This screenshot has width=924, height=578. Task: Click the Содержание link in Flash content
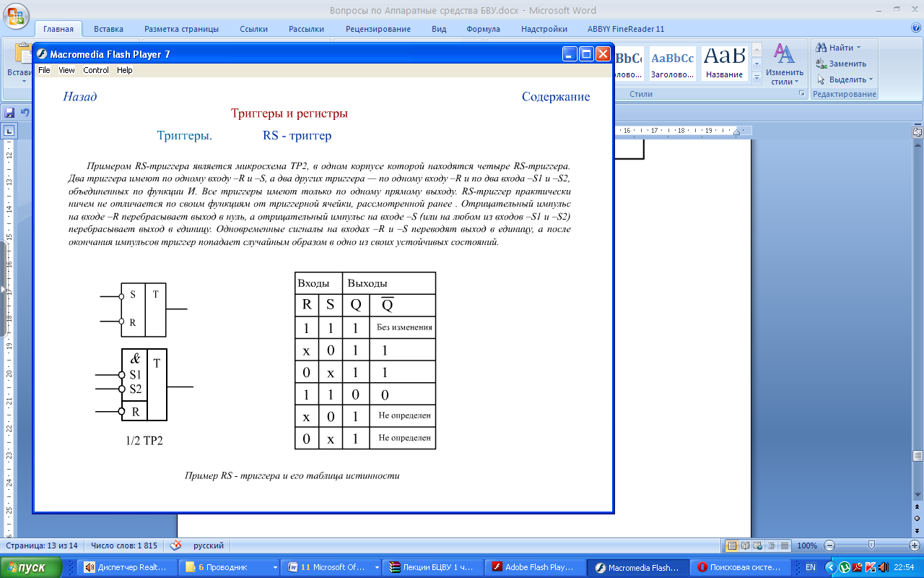coord(556,97)
